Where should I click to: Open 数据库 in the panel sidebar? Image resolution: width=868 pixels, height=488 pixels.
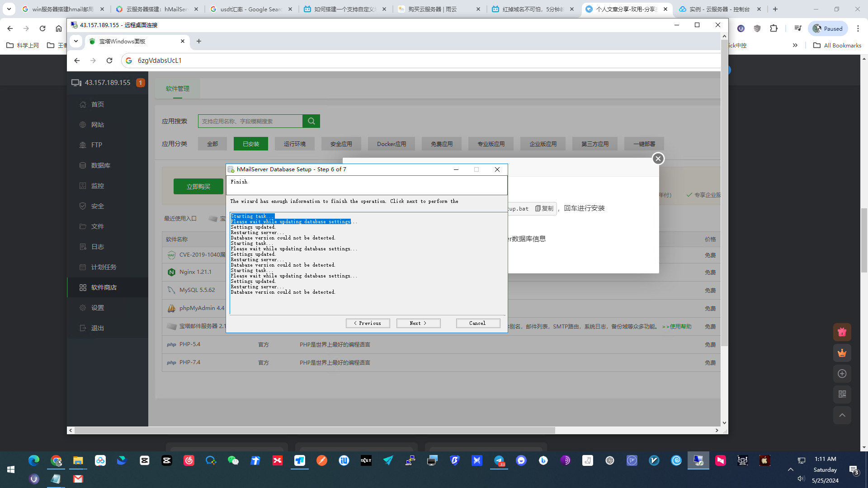click(108, 165)
